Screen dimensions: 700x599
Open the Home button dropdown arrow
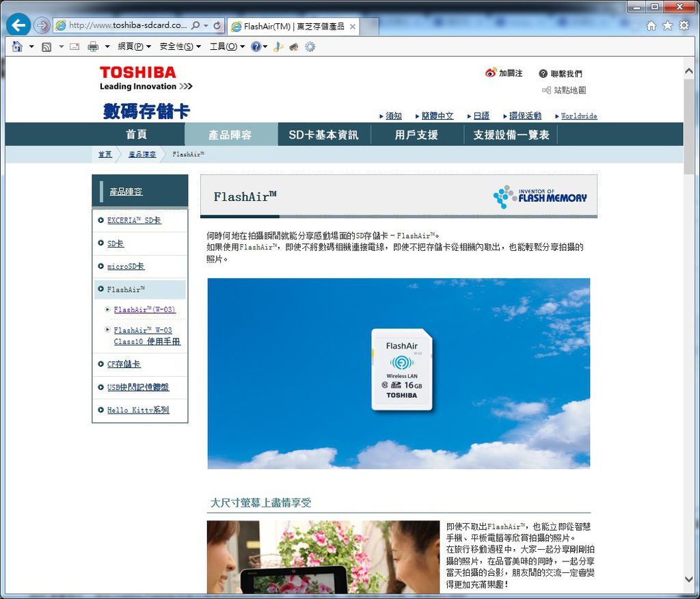[31, 46]
